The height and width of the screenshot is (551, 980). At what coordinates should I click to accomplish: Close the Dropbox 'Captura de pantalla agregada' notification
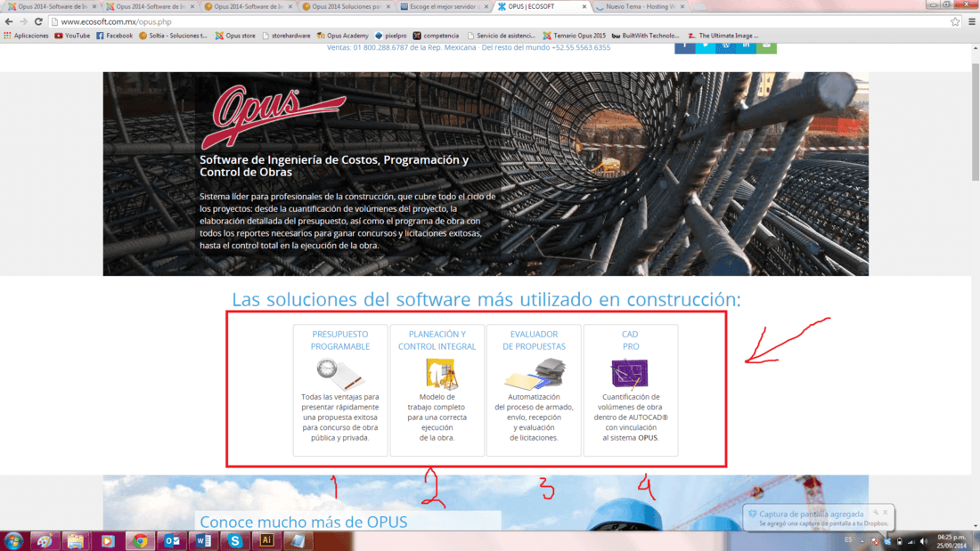click(886, 512)
